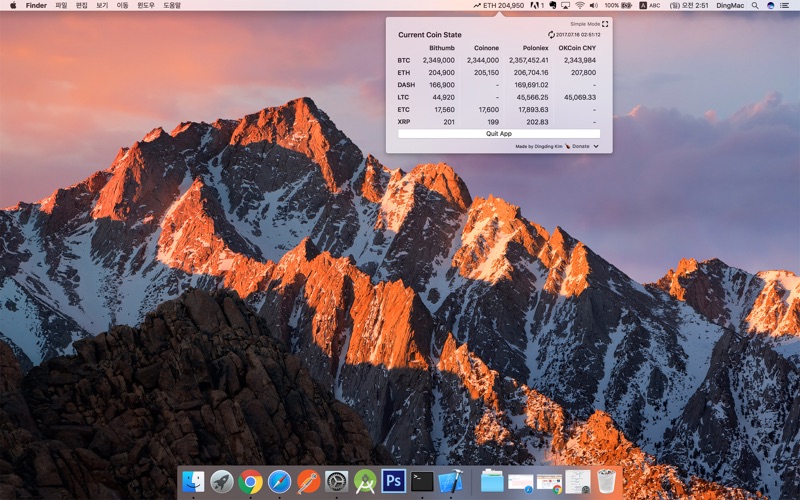Open the Finder menu

[x=36, y=5]
